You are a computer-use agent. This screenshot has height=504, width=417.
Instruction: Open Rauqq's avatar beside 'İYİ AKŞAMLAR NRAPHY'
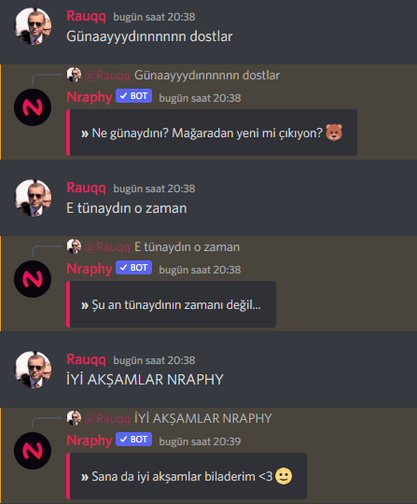[x=33, y=369]
